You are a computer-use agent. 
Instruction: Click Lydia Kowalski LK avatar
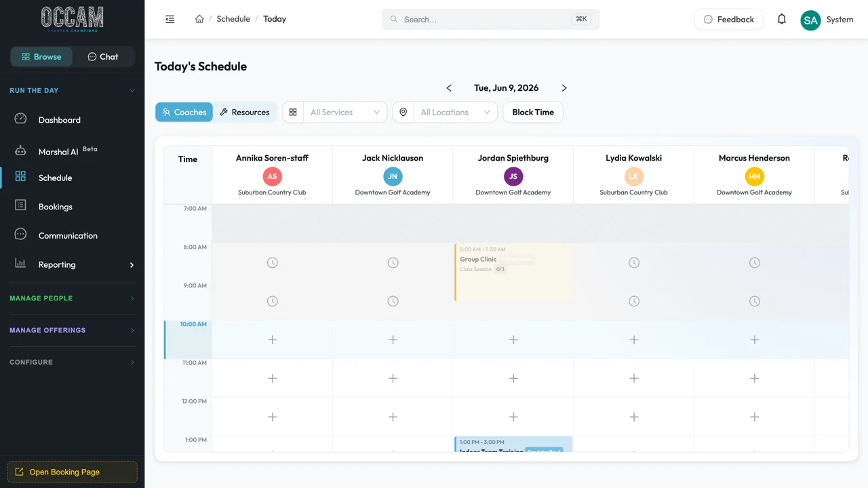(x=634, y=176)
